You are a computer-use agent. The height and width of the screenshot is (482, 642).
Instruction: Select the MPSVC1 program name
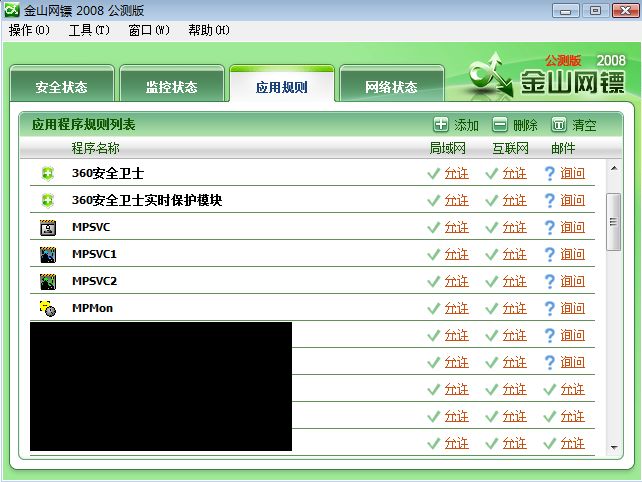94,254
